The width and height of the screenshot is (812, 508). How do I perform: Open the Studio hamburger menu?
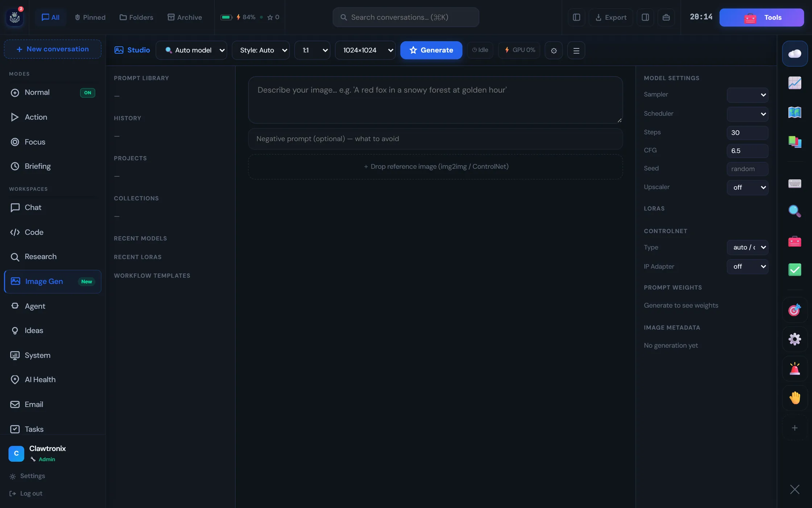coord(576,50)
